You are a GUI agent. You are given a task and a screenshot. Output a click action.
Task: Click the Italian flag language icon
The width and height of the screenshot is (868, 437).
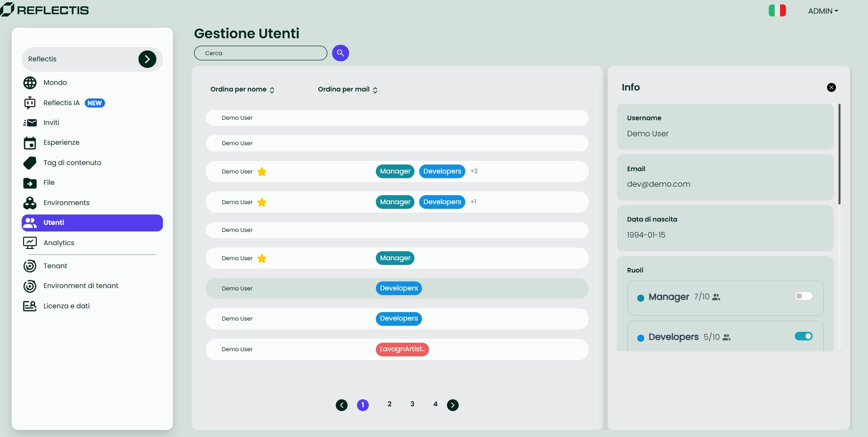[x=777, y=10]
